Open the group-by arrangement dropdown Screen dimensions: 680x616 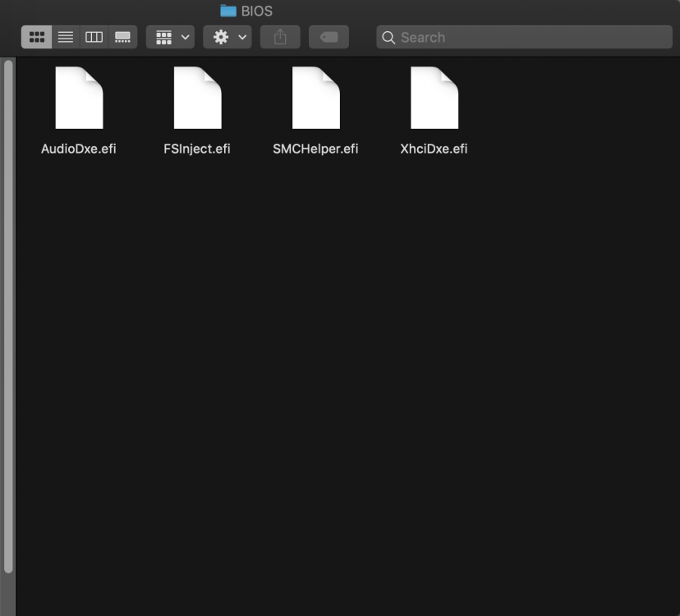pyautogui.click(x=171, y=37)
